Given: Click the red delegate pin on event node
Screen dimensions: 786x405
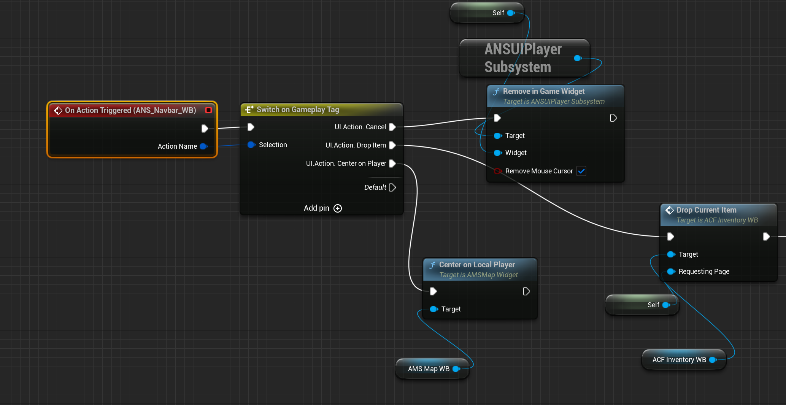Looking at the screenshot, I should coord(207,110).
